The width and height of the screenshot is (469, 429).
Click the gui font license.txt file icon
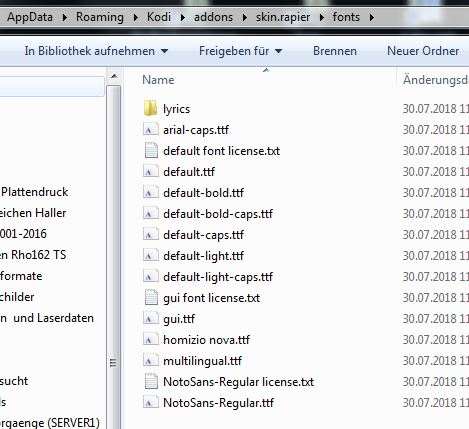151,297
